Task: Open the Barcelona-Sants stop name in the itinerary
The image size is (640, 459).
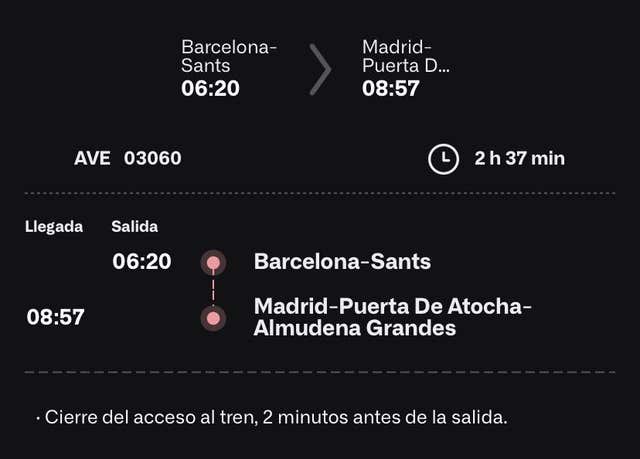Action: coord(342,262)
